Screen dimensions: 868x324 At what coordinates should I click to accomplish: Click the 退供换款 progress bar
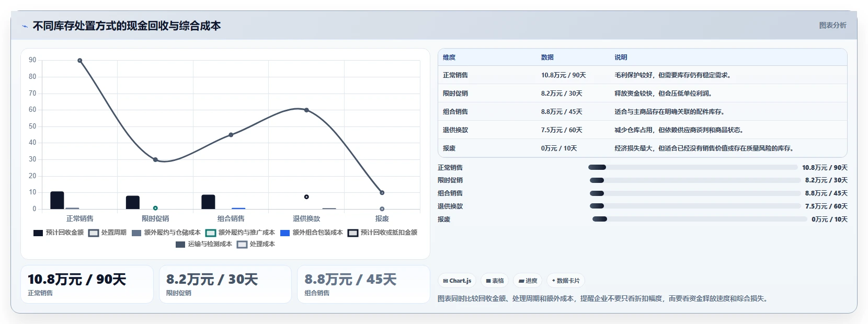695,206
